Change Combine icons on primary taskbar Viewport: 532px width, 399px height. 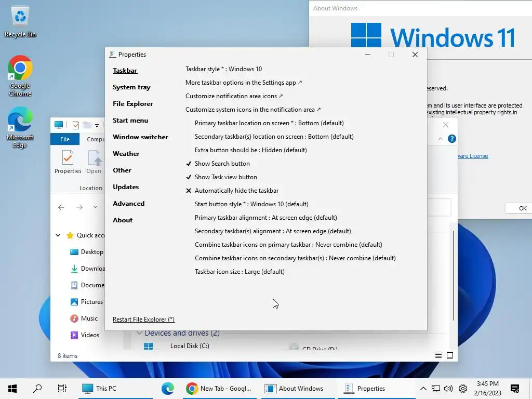pyautogui.click(x=288, y=245)
